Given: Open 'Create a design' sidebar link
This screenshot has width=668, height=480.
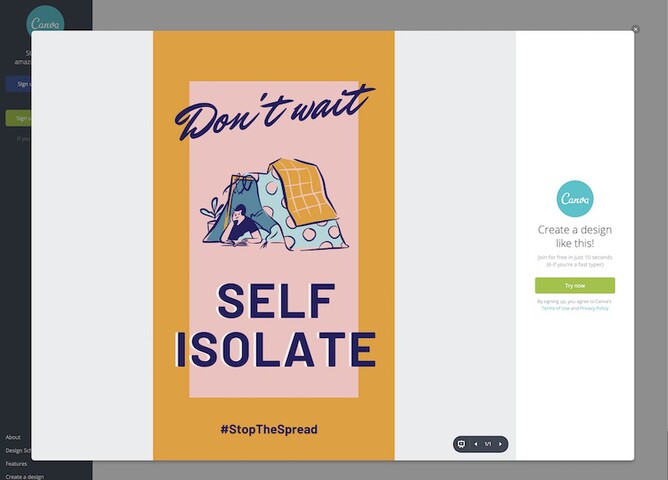Looking at the screenshot, I should (x=25, y=477).
